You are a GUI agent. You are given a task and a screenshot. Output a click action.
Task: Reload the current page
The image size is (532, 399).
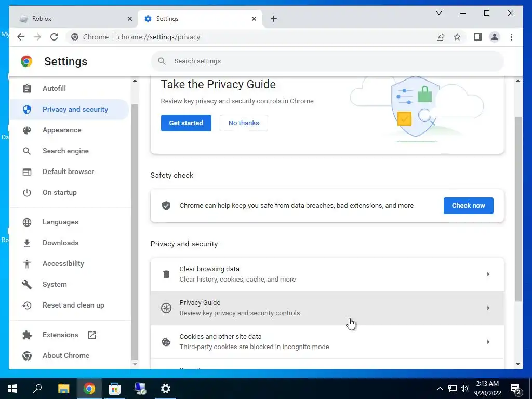pos(54,37)
